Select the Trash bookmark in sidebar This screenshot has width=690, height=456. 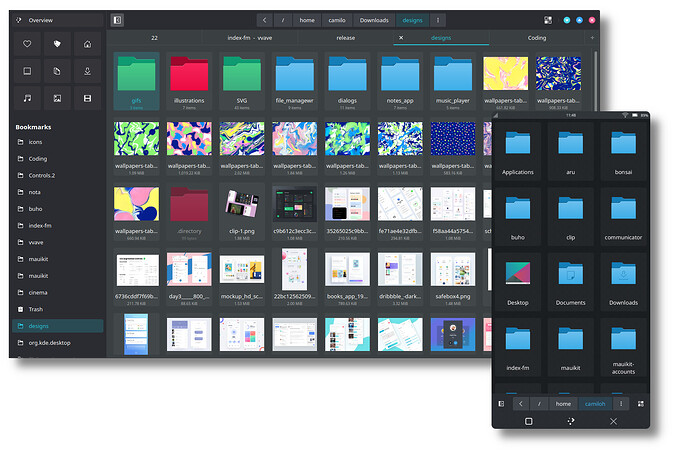[38, 310]
